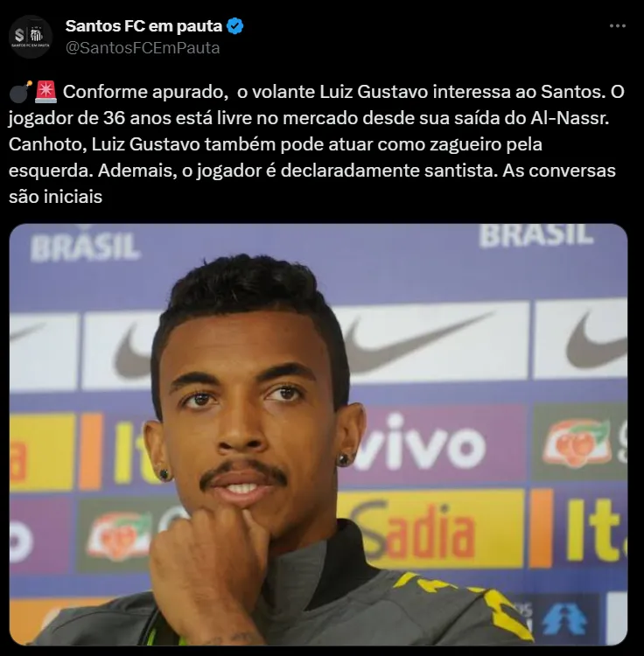Open the Santos FC em pauta display name
Screen dimensions: 644x656
pyautogui.click(x=143, y=26)
